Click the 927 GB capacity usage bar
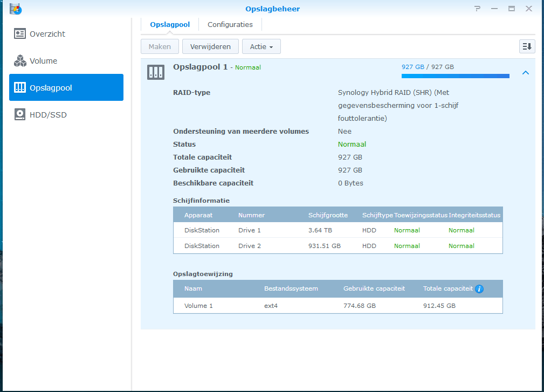Screen dimensions: 544x392 point(455,76)
